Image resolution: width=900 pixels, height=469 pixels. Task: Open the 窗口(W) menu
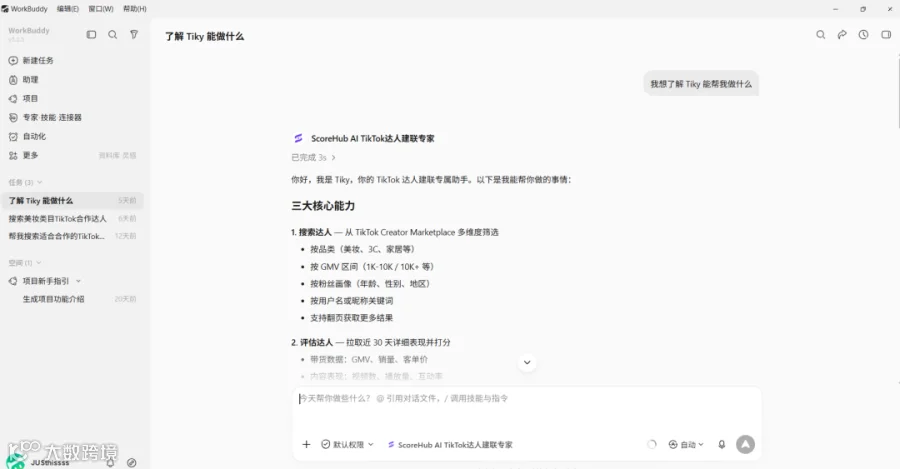click(100, 9)
